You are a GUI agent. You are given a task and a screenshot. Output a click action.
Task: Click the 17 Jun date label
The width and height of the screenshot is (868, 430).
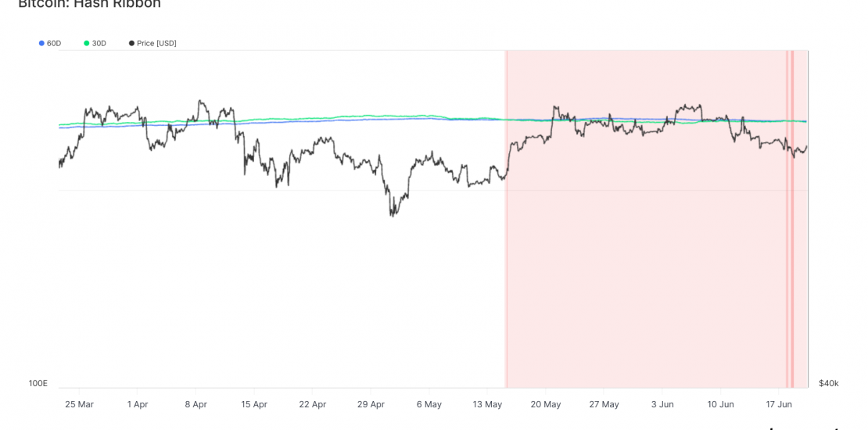(779, 404)
